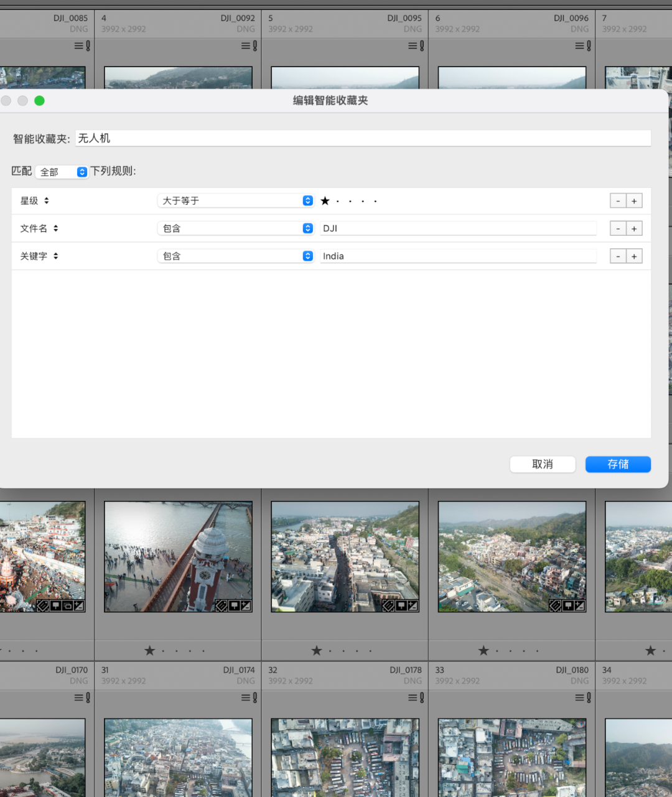Select the DJI_0174 city aerial thumbnail

[x=178, y=757]
